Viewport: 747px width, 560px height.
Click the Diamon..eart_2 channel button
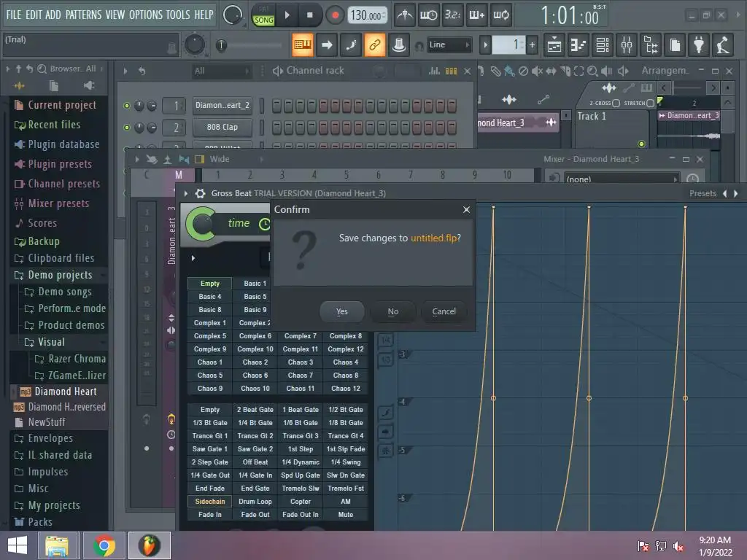pos(222,105)
